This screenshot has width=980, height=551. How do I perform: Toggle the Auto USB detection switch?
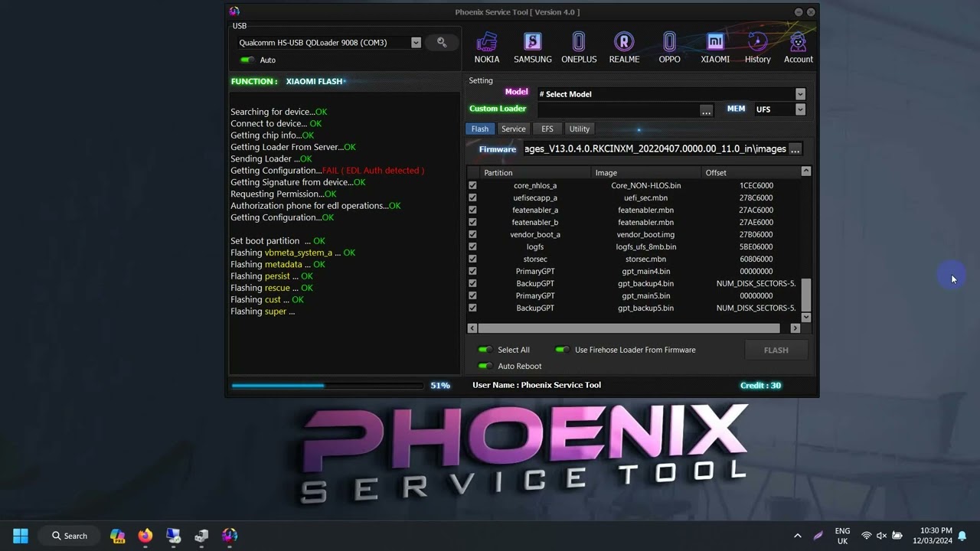coord(247,60)
